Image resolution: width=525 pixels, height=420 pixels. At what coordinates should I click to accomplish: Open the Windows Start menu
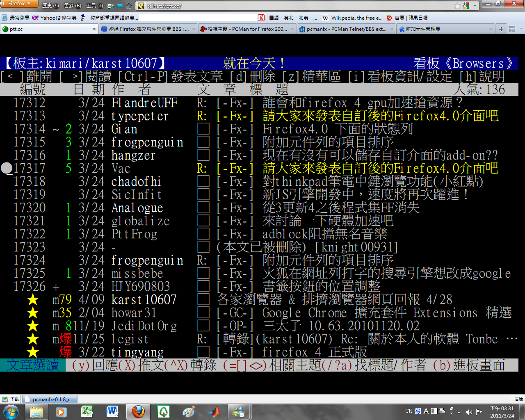click(11, 411)
